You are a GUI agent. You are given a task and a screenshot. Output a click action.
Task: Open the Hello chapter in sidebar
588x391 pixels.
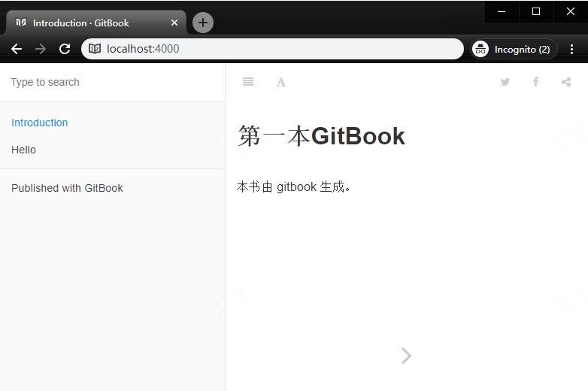[23, 150]
